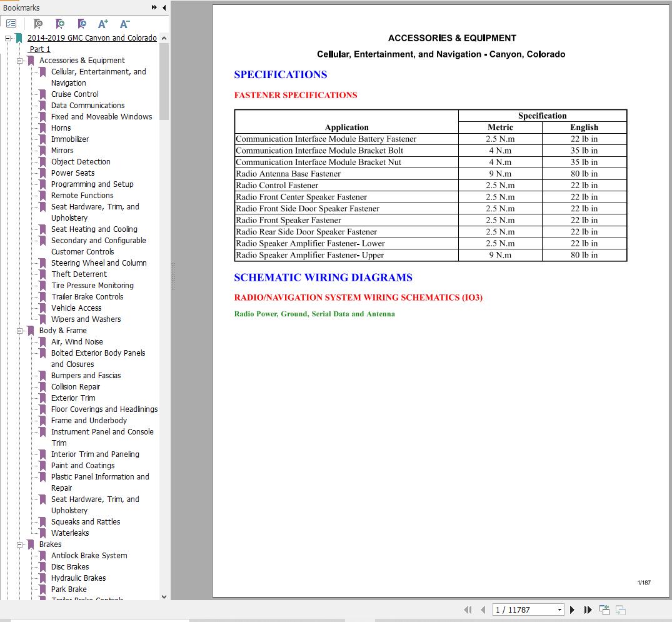The image size is (672, 622).
Task: Open the Interior Trim and Paneling bookmark
Action: click(95, 454)
